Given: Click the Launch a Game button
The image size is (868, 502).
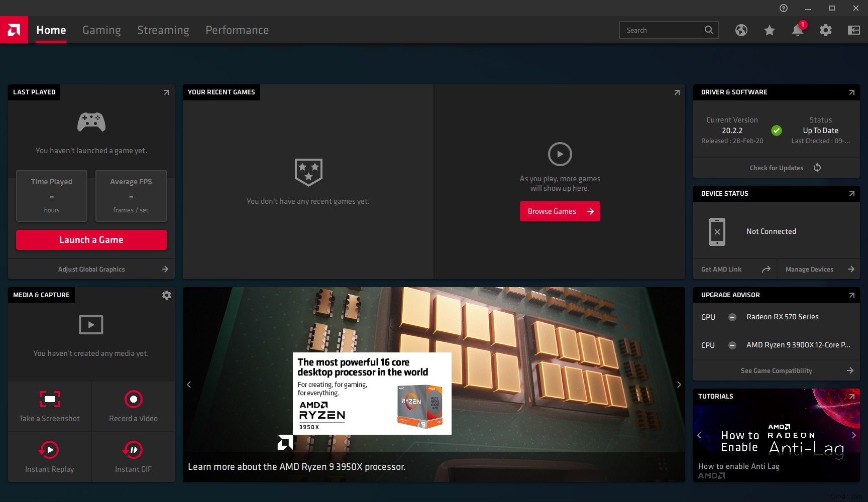Looking at the screenshot, I should tap(91, 240).
